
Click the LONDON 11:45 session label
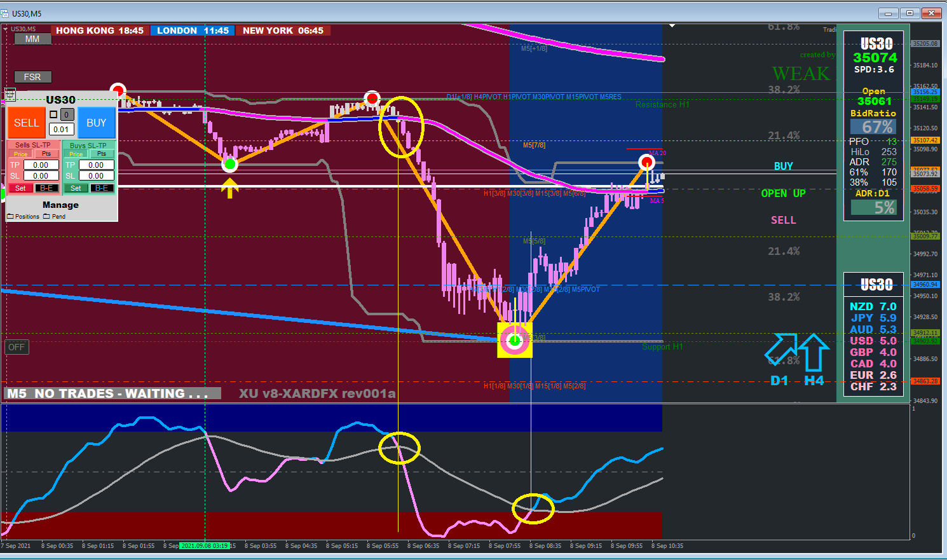pyautogui.click(x=193, y=31)
